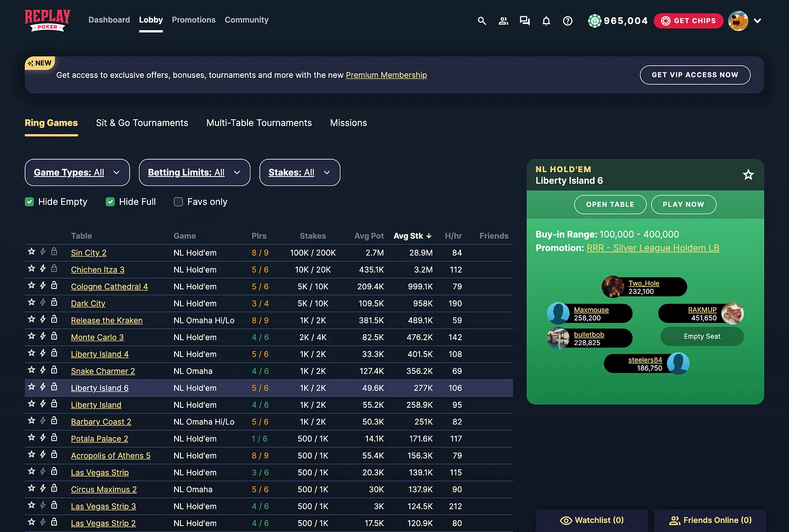Open Promotions nav item
789x532 pixels.
click(194, 20)
